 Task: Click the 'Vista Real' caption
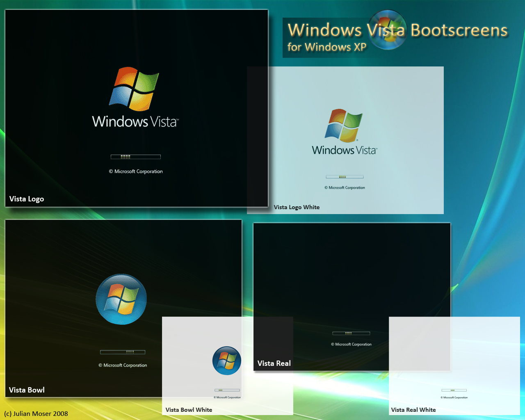tap(274, 363)
